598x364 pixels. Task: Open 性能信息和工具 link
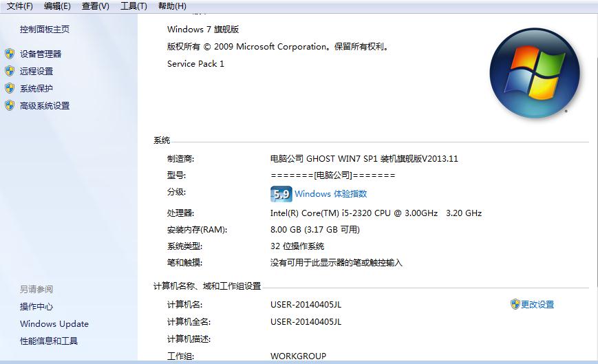[49, 341]
